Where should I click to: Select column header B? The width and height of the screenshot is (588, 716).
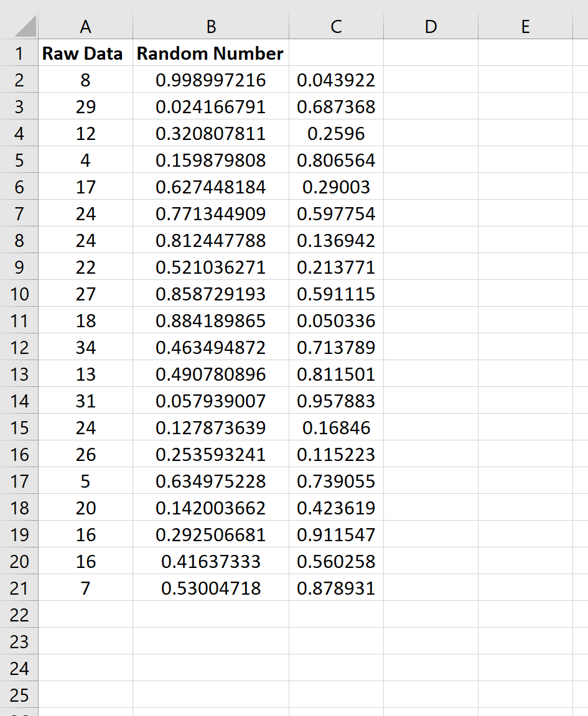(210, 27)
